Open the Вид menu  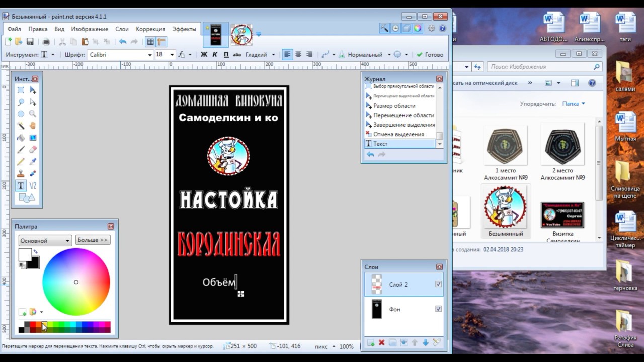tap(59, 29)
